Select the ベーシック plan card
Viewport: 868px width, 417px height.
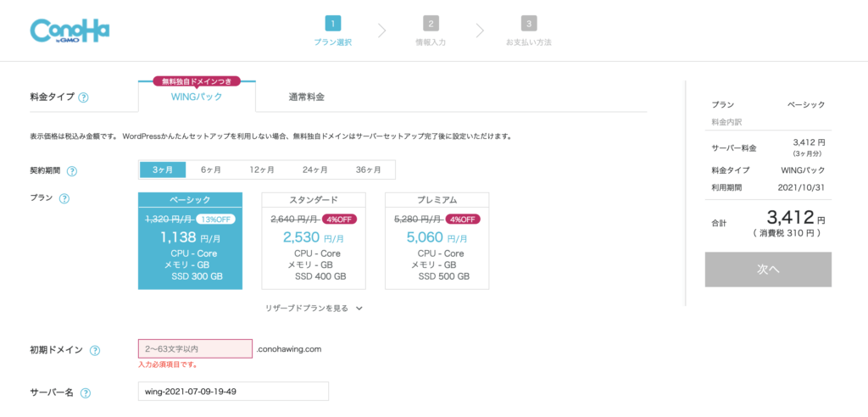(x=190, y=241)
